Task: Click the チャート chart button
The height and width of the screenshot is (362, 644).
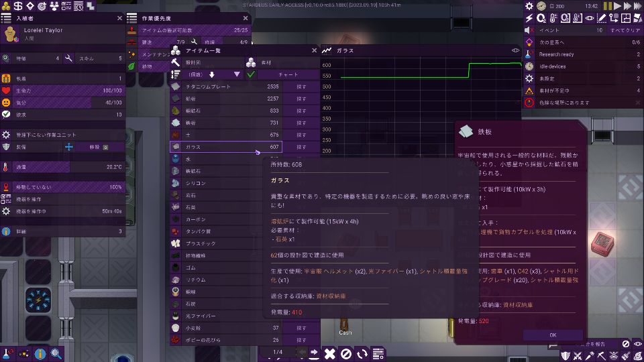Action: pyautogui.click(x=288, y=74)
